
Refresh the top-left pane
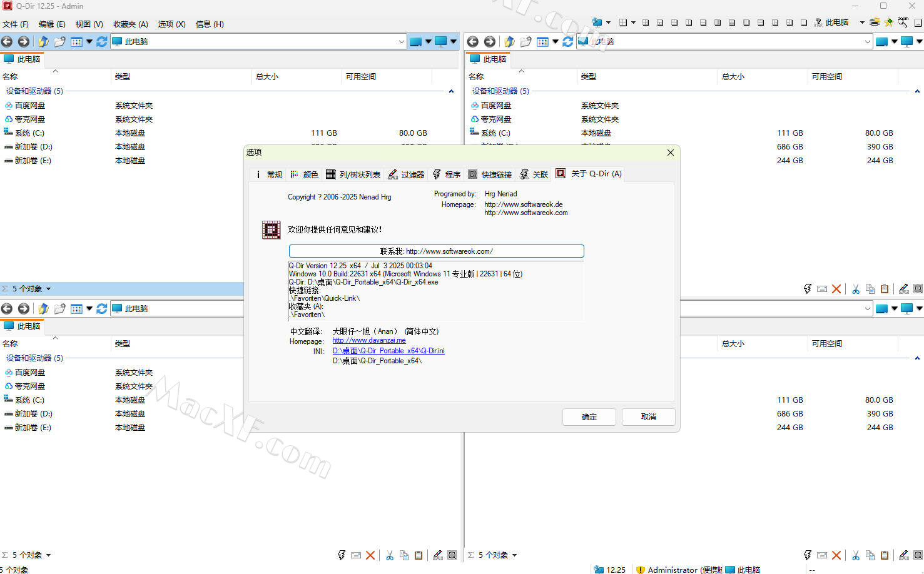pos(101,42)
